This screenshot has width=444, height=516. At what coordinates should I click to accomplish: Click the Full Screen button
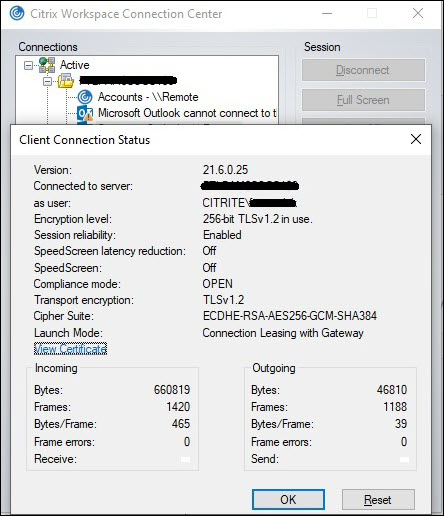coord(363,100)
